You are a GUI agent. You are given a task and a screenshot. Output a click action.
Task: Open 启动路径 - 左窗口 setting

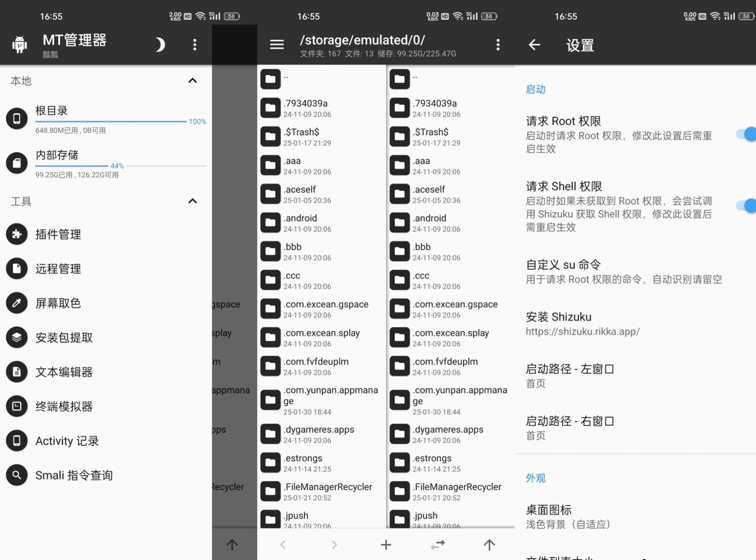569,375
